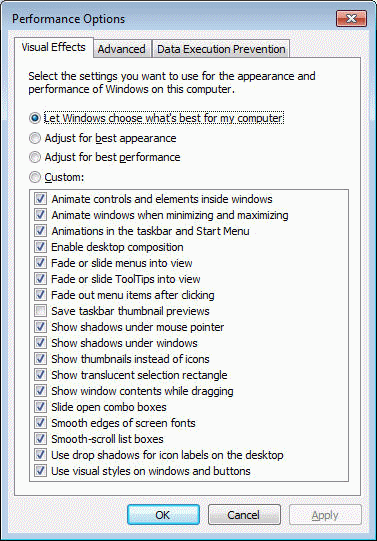Click the OK button
Viewport: 377px width, 541px height.
click(163, 515)
